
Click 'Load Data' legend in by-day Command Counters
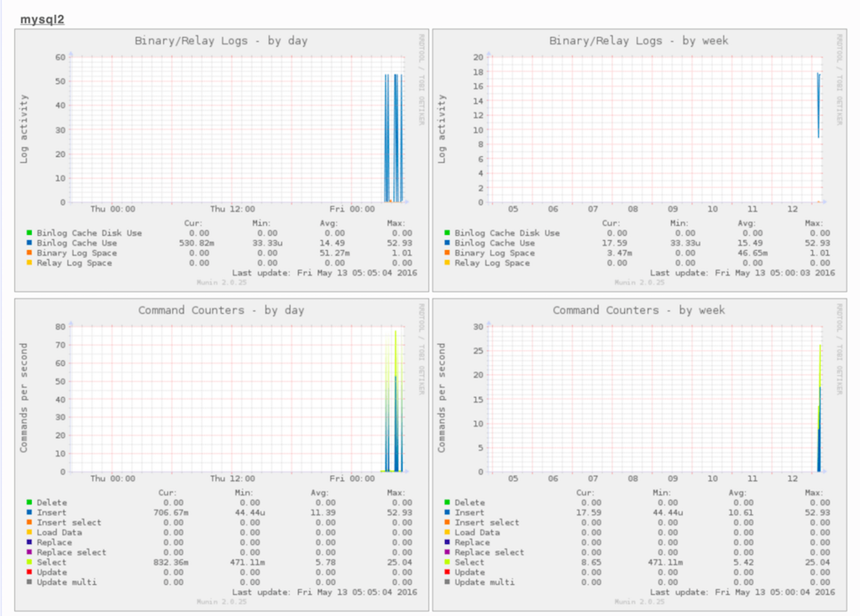(x=60, y=532)
